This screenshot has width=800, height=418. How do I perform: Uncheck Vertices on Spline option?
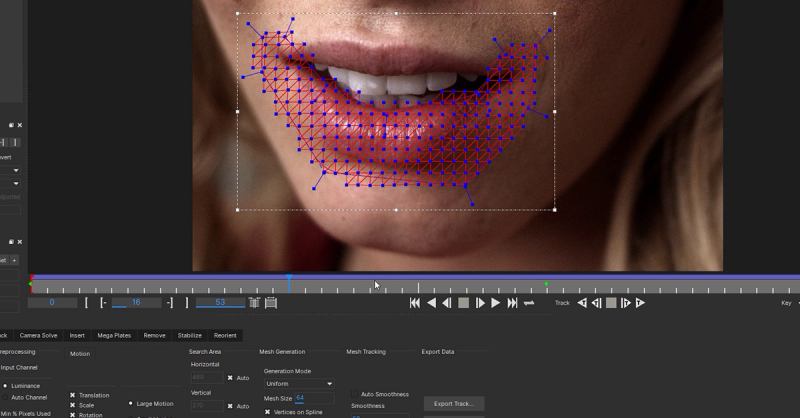pos(268,412)
